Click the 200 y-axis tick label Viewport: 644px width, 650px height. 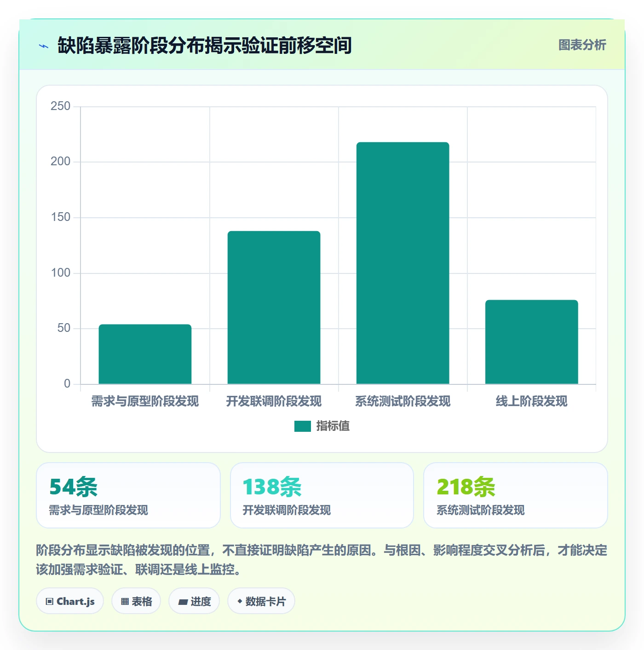(61, 162)
